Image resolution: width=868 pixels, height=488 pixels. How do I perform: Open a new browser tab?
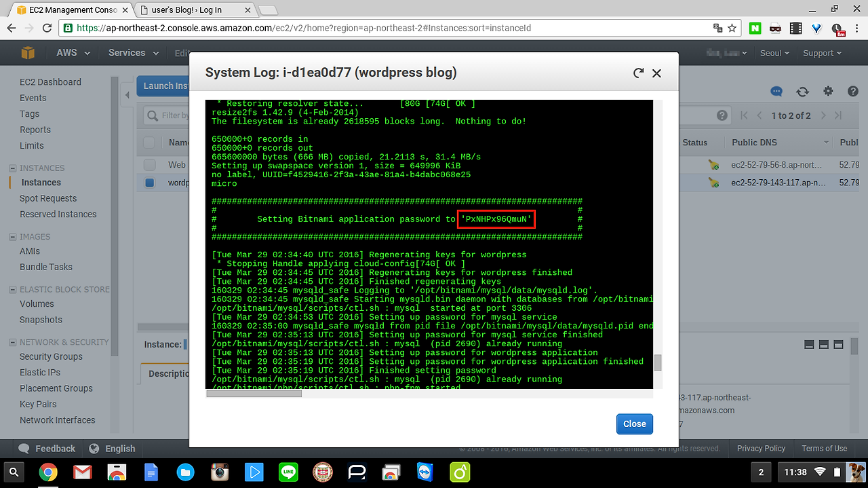(x=269, y=10)
